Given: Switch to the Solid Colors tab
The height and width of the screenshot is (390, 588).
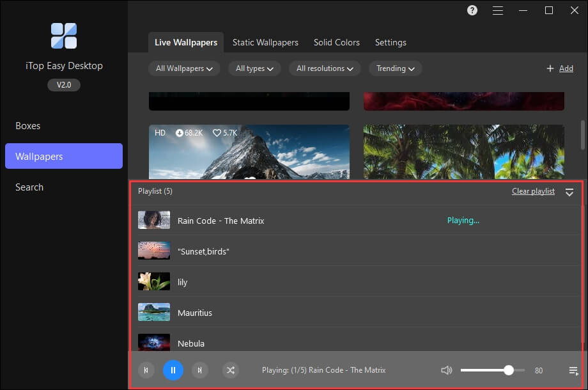Looking at the screenshot, I should [x=337, y=42].
